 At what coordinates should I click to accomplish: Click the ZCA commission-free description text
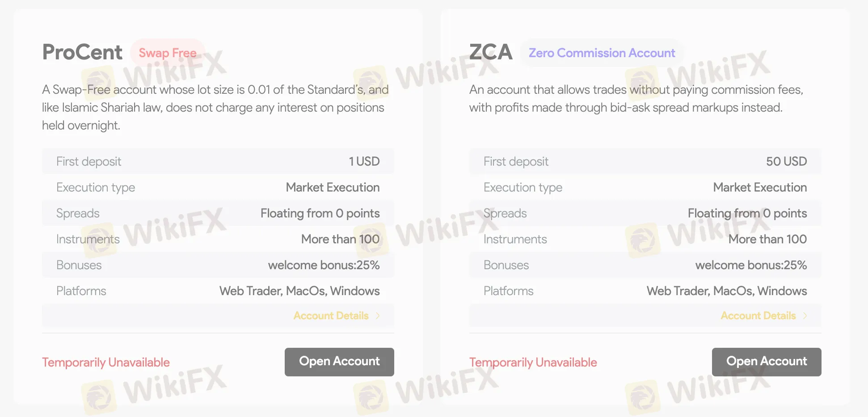(636, 99)
